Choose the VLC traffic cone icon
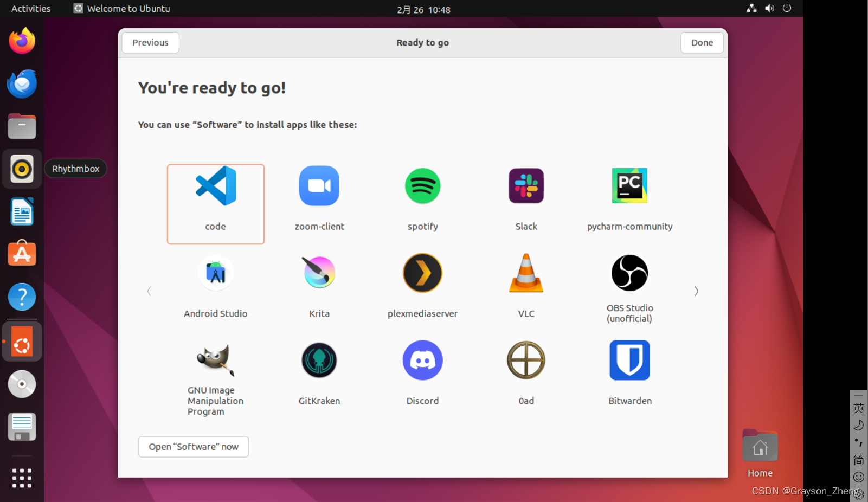 (526, 273)
